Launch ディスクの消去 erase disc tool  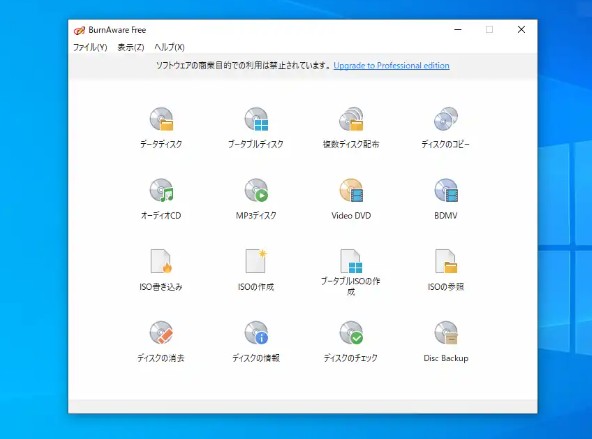click(x=161, y=342)
